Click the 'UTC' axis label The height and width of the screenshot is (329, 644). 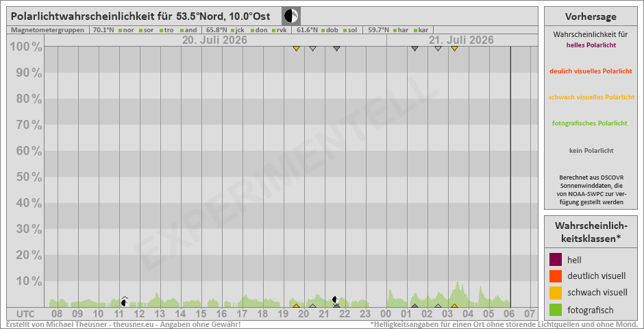pyautogui.click(x=25, y=314)
